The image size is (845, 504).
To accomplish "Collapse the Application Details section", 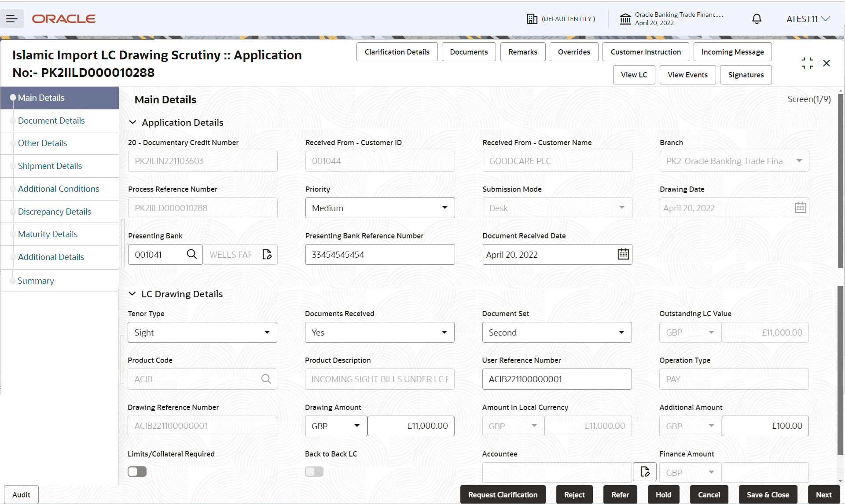I will click(133, 122).
